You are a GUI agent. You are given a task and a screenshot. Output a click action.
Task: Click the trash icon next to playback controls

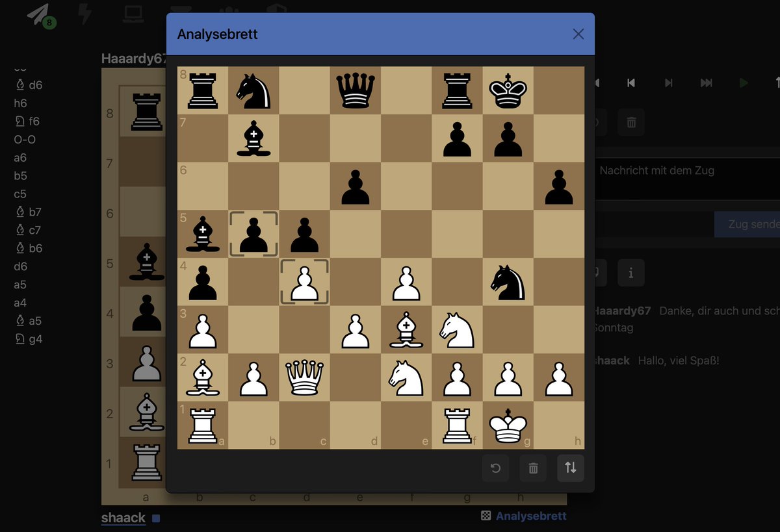tap(630, 121)
